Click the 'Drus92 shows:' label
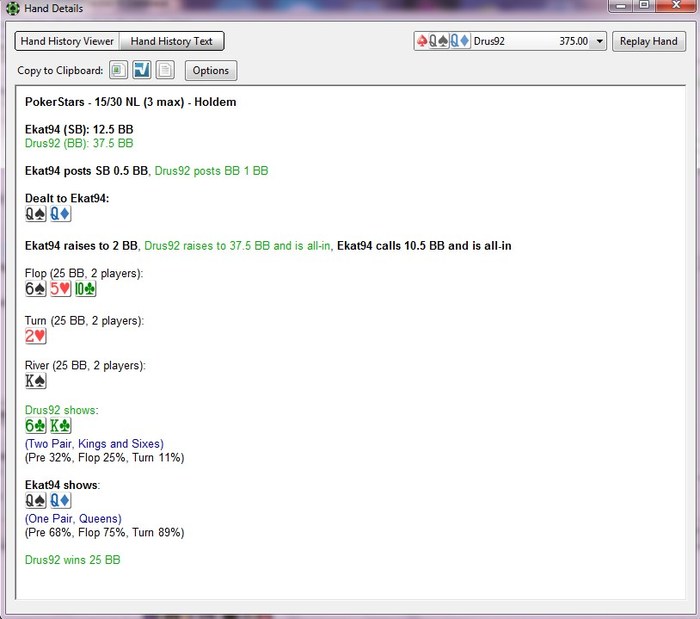700x619 pixels. pyautogui.click(x=62, y=410)
